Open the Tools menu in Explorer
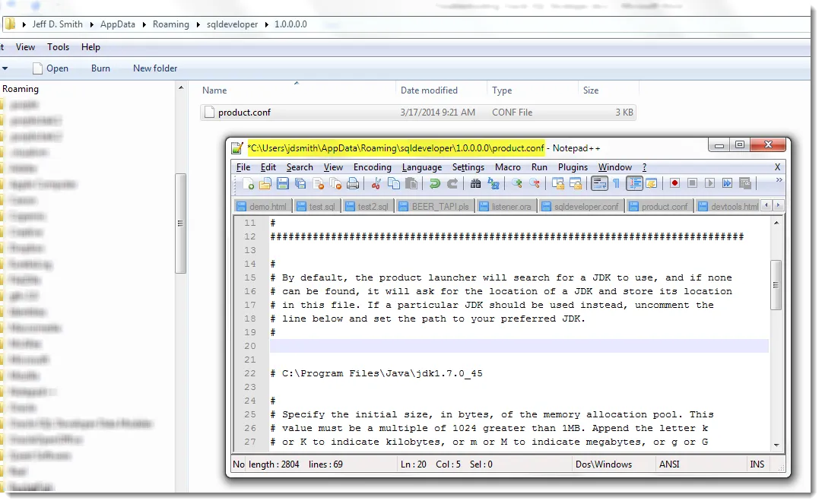This screenshot has height=504, width=822. click(x=59, y=47)
